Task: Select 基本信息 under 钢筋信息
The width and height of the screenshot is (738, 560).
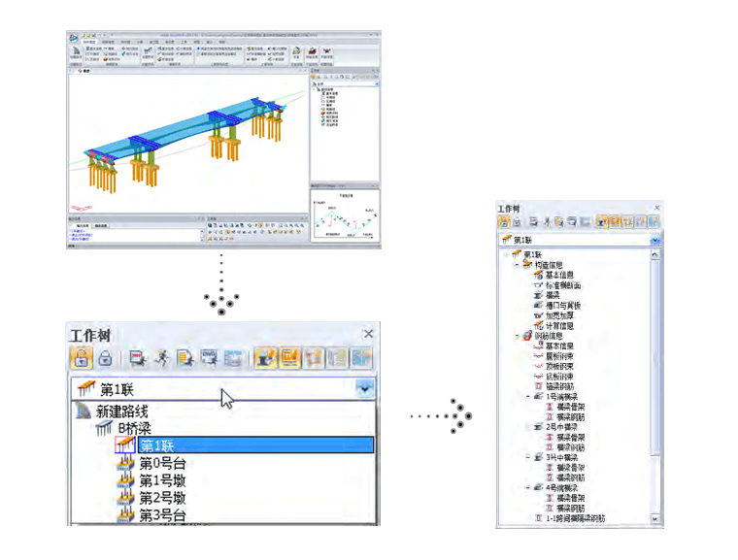Action: [x=559, y=346]
